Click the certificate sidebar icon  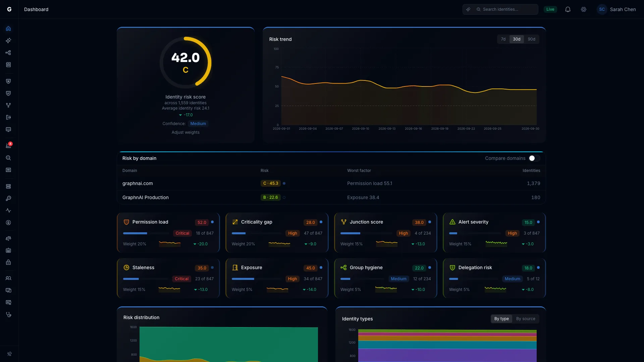tap(8, 303)
